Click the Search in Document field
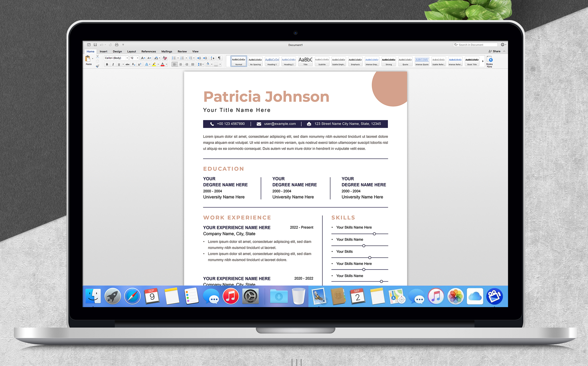This screenshot has width=588, height=366. [x=475, y=45]
